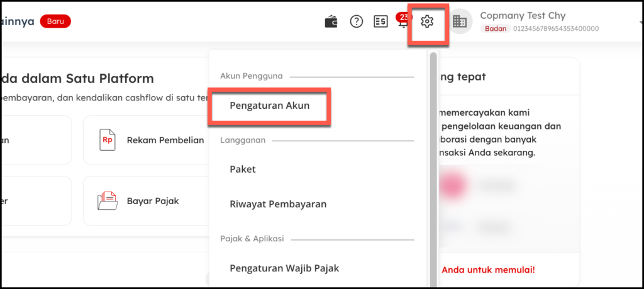The image size is (644, 289).
Task: Open the billing receipt icon
Action: [x=380, y=22]
